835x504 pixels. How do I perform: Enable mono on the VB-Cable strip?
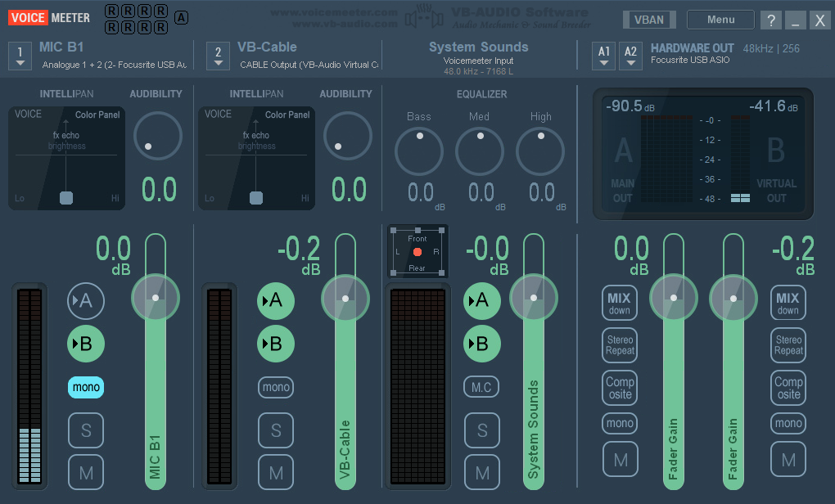coord(276,387)
